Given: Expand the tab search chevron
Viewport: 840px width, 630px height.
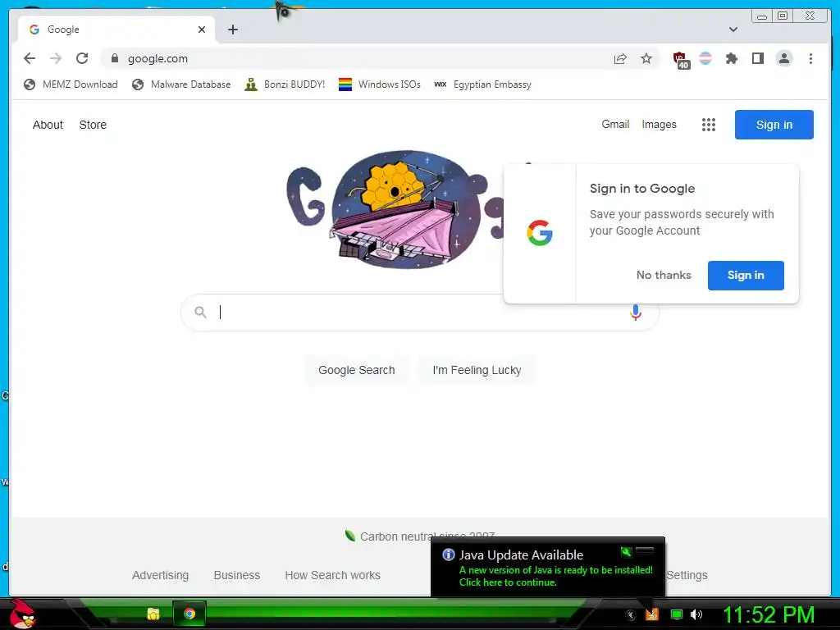Looking at the screenshot, I should 733,30.
